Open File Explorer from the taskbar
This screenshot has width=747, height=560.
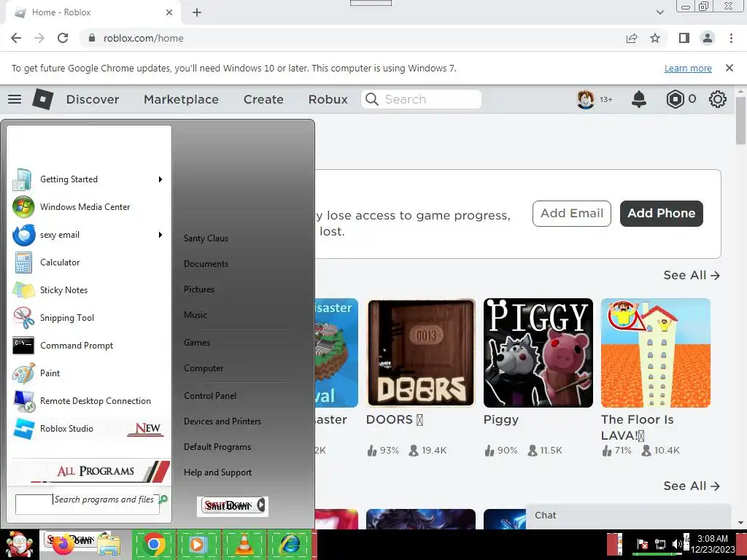(109, 545)
